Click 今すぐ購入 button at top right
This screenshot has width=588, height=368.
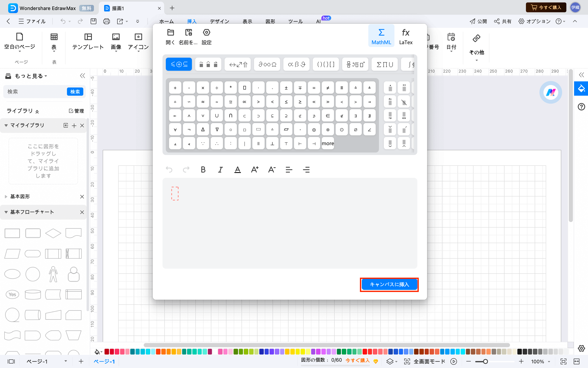coord(546,8)
